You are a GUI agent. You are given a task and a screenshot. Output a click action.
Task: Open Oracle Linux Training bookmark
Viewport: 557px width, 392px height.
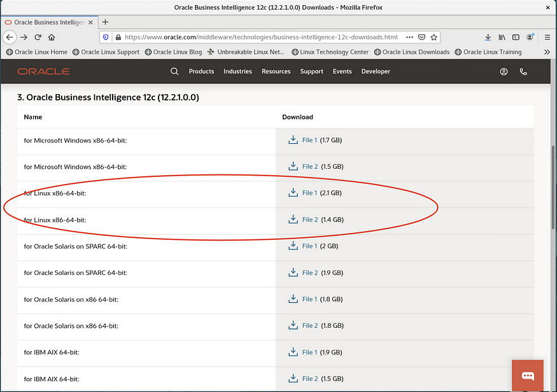(488, 52)
